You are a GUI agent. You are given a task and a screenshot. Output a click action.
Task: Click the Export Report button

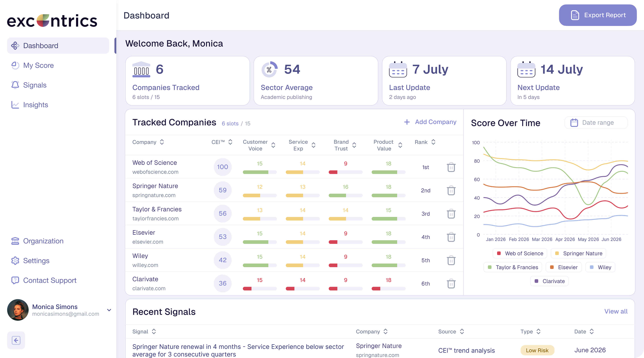(x=598, y=15)
